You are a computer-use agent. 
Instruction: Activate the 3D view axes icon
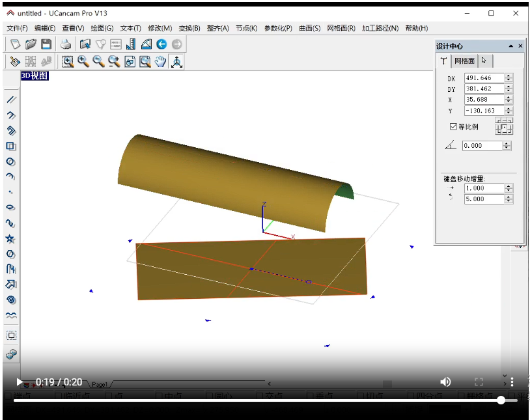pos(176,61)
